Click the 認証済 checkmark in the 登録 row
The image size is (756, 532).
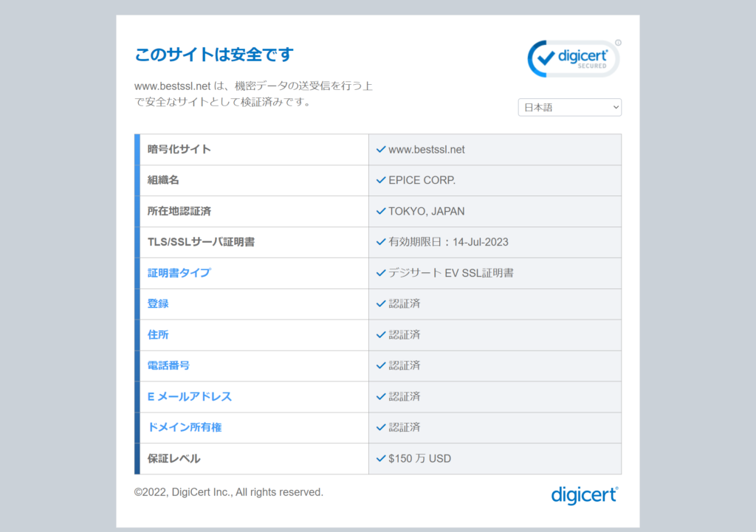coord(379,304)
